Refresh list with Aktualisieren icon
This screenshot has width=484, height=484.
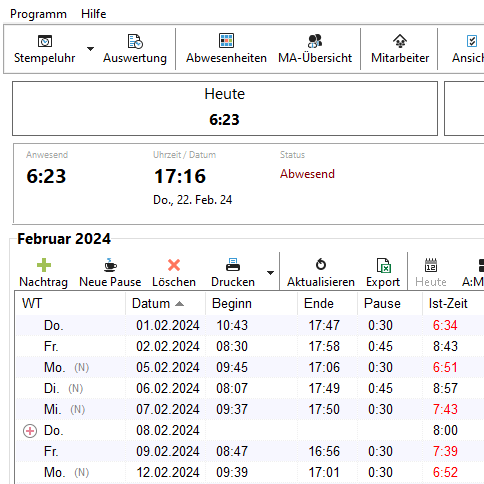click(321, 265)
